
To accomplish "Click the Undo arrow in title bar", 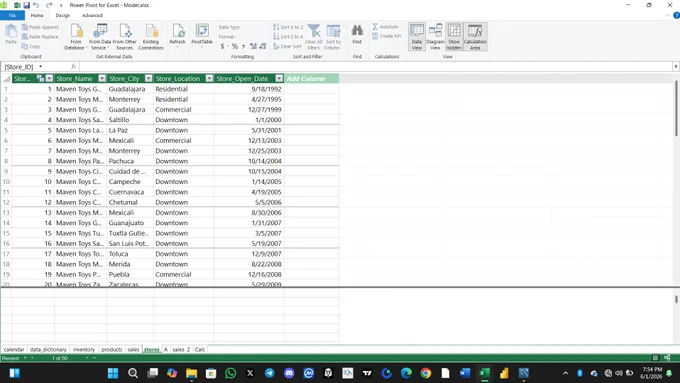I will click(36, 5).
